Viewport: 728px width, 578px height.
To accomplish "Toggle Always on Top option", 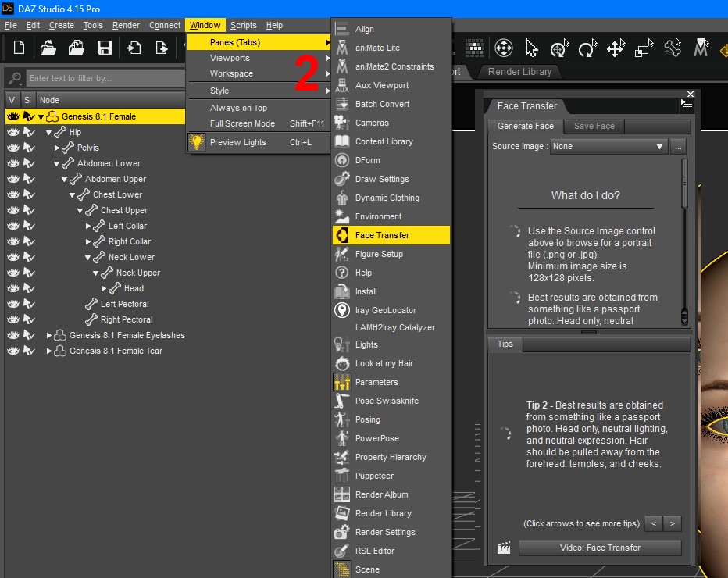I will pyautogui.click(x=259, y=108).
